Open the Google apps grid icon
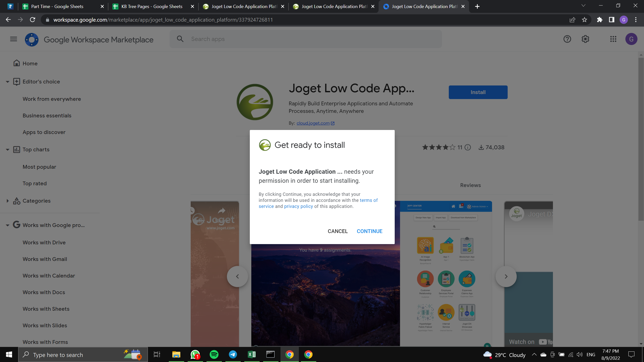Viewport: 644px width, 362px height. (613, 39)
